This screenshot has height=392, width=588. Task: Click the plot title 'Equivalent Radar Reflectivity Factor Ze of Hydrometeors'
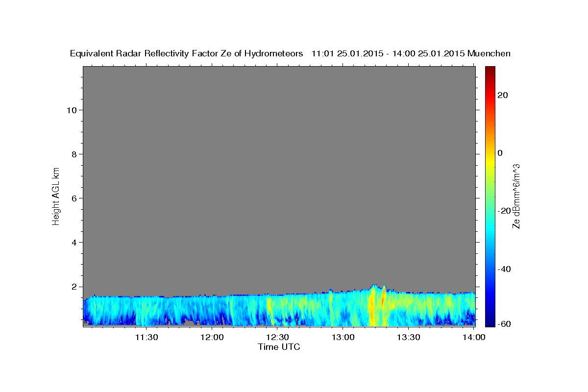(187, 53)
